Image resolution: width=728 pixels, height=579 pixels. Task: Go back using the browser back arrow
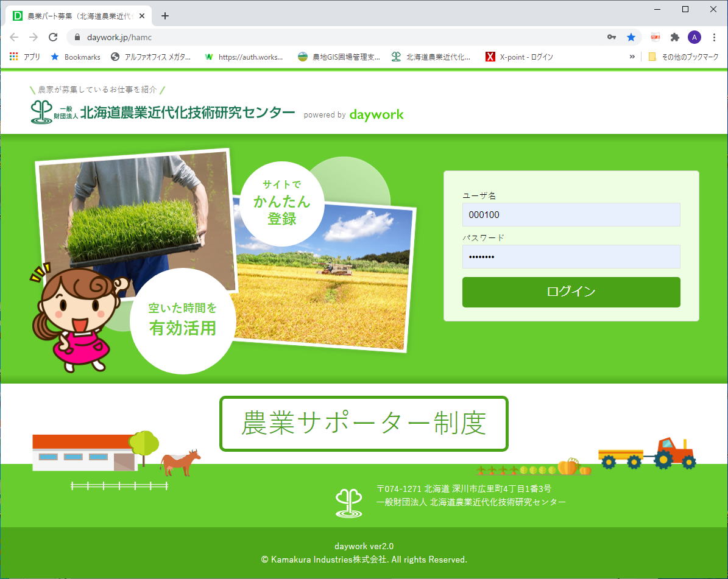[x=14, y=37]
